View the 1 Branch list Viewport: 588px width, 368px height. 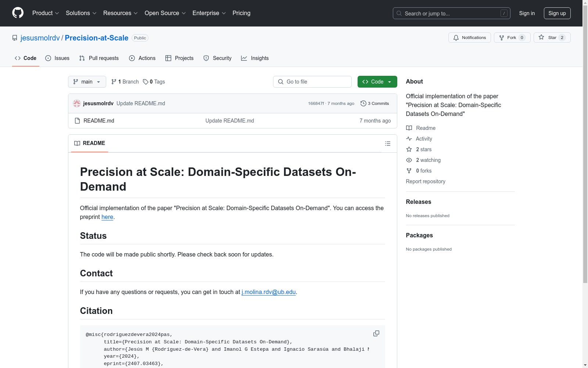coord(125,82)
